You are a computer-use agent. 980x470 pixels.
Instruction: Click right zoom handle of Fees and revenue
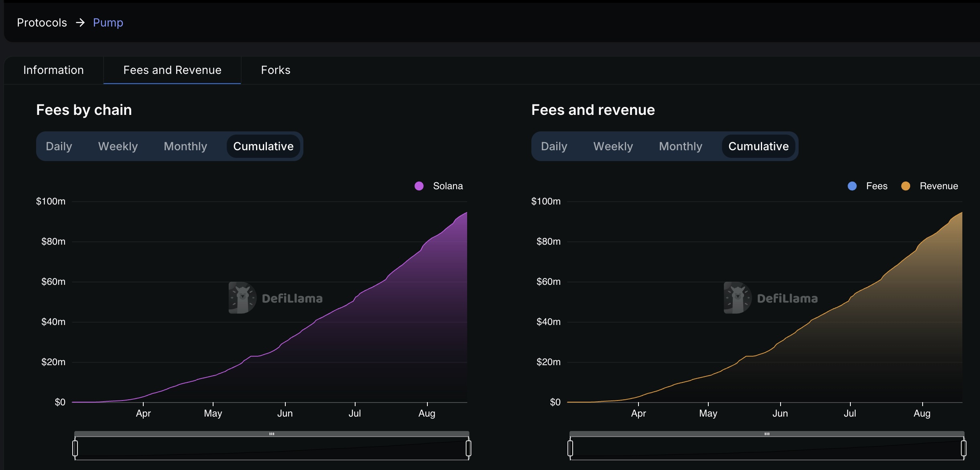click(964, 448)
